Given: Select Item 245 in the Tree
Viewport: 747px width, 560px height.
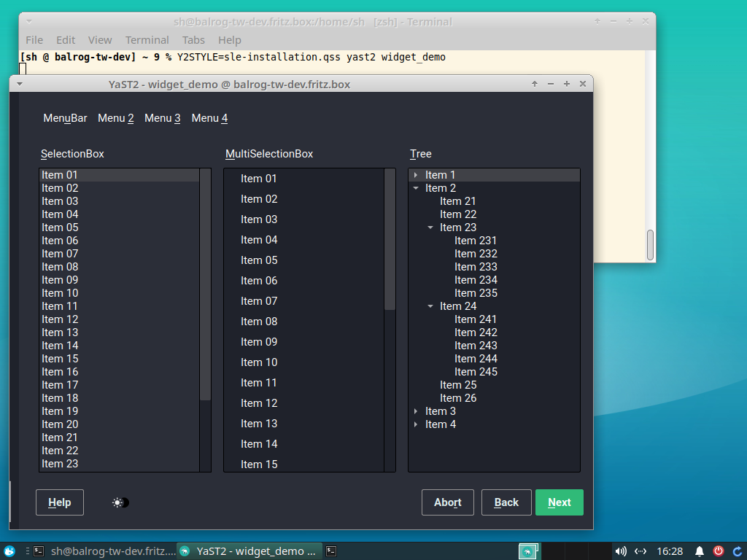Looking at the screenshot, I should [x=476, y=372].
